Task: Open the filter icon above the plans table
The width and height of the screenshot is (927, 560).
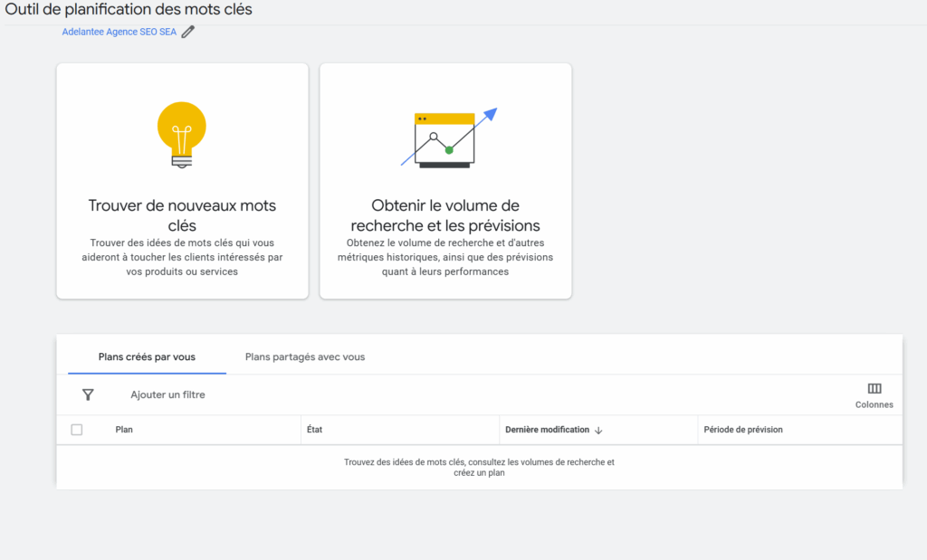Action: click(x=88, y=394)
